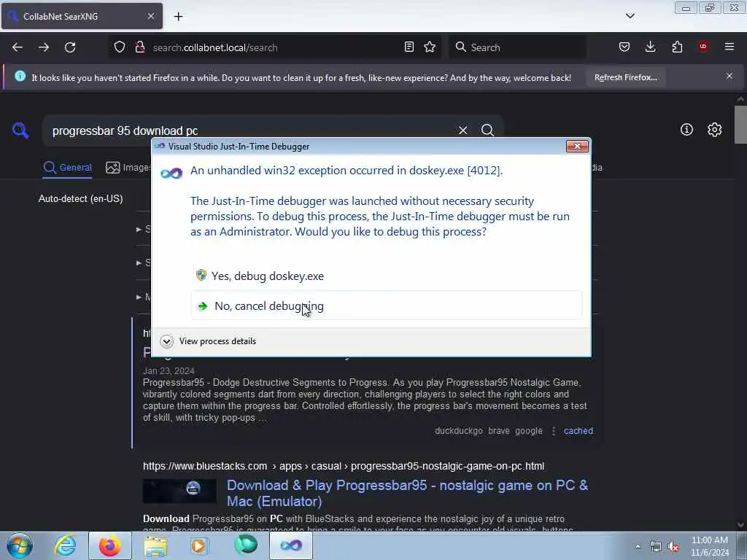Open tracking protection shield icon
The width and height of the screenshot is (747, 560).
pyautogui.click(x=120, y=47)
